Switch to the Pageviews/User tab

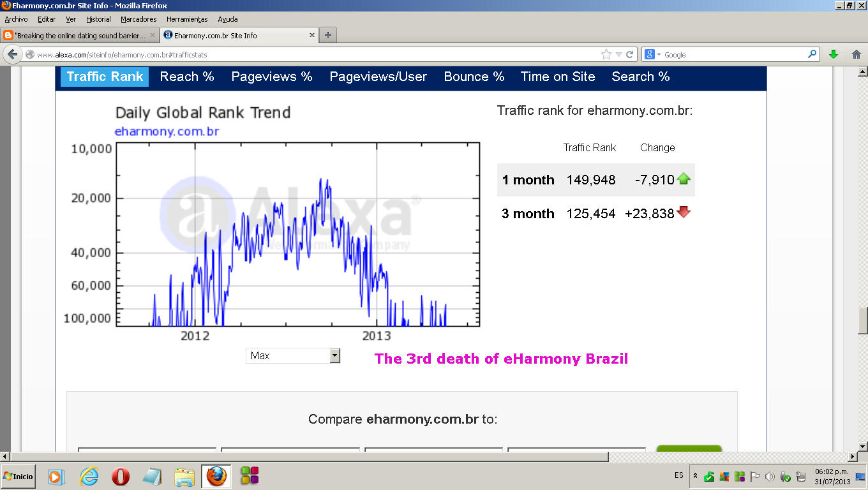click(x=378, y=77)
